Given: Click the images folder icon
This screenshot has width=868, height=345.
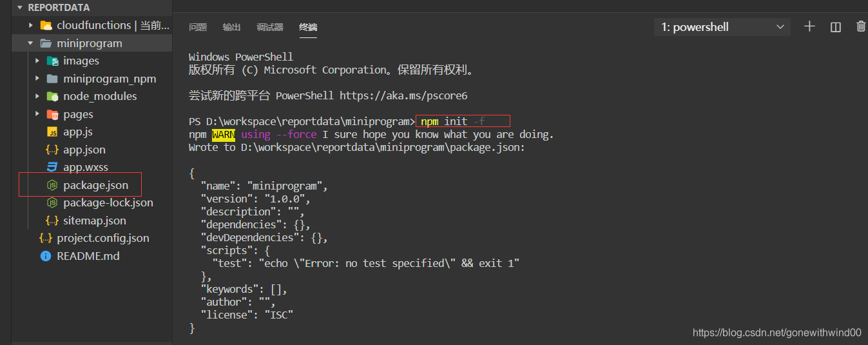Looking at the screenshot, I should [52, 61].
